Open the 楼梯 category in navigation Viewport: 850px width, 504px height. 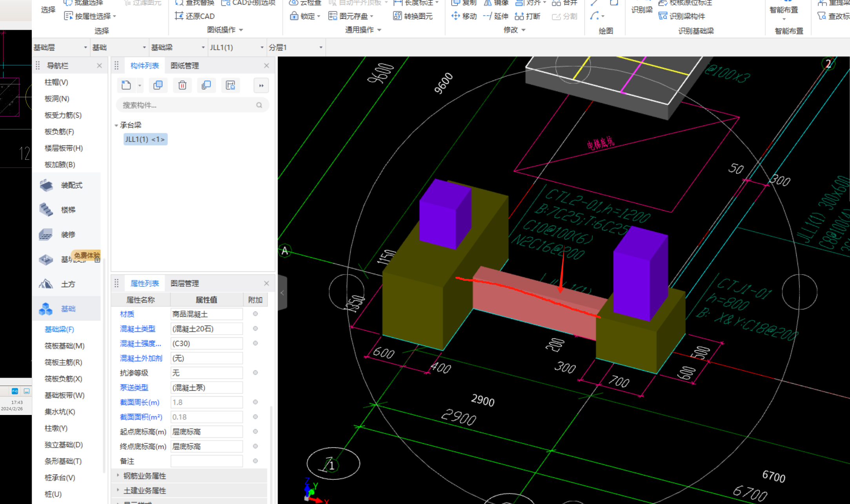[67, 210]
